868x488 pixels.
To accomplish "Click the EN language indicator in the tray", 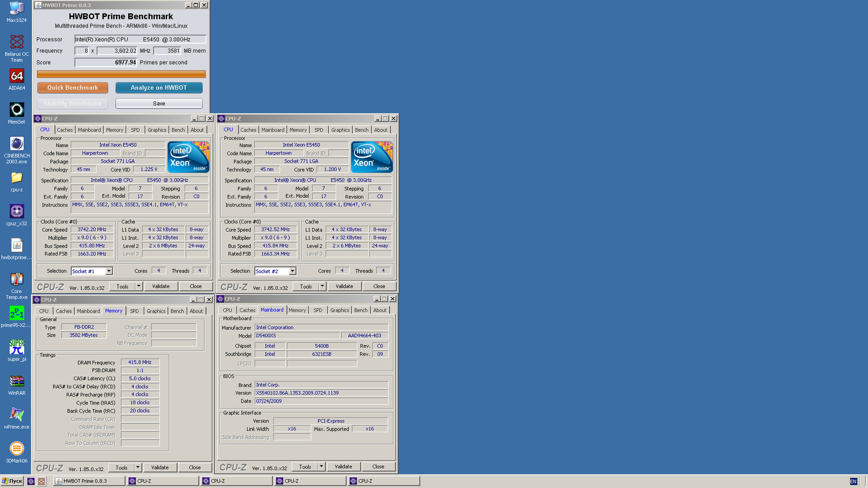I will 853,482.
